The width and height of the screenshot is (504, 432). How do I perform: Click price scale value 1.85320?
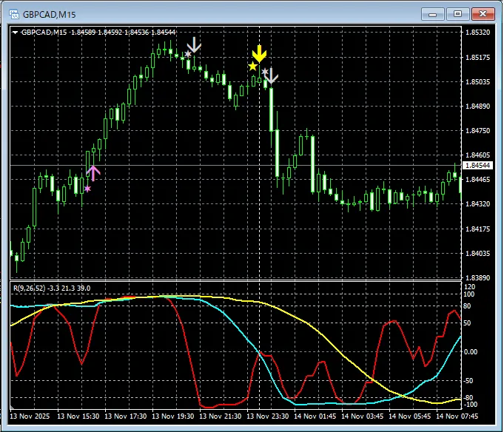[477, 33]
